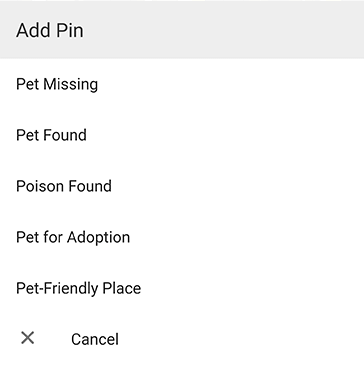Report poison found with a pin
The image size is (364, 367).
pos(182,186)
